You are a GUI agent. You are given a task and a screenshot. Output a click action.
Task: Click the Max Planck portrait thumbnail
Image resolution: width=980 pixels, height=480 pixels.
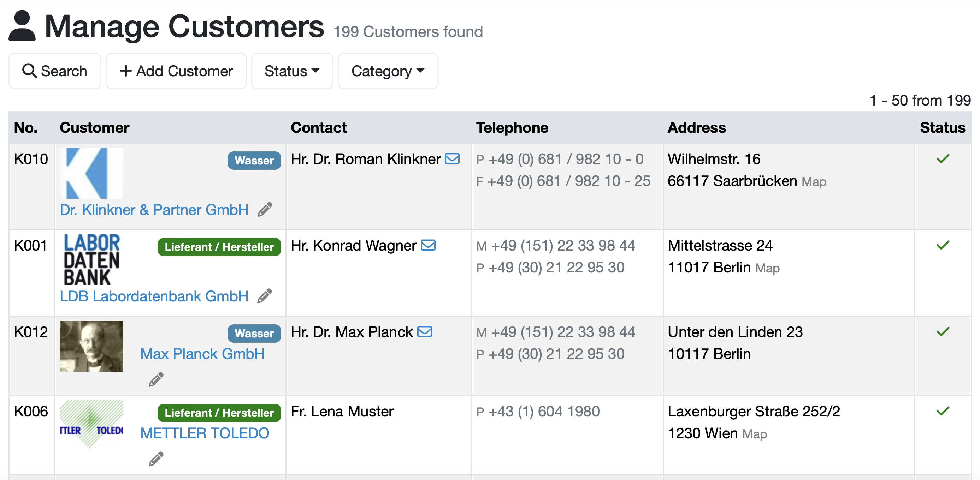point(91,346)
